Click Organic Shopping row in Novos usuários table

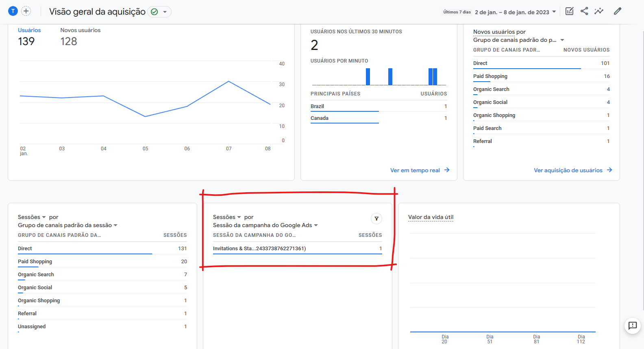point(542,115)
